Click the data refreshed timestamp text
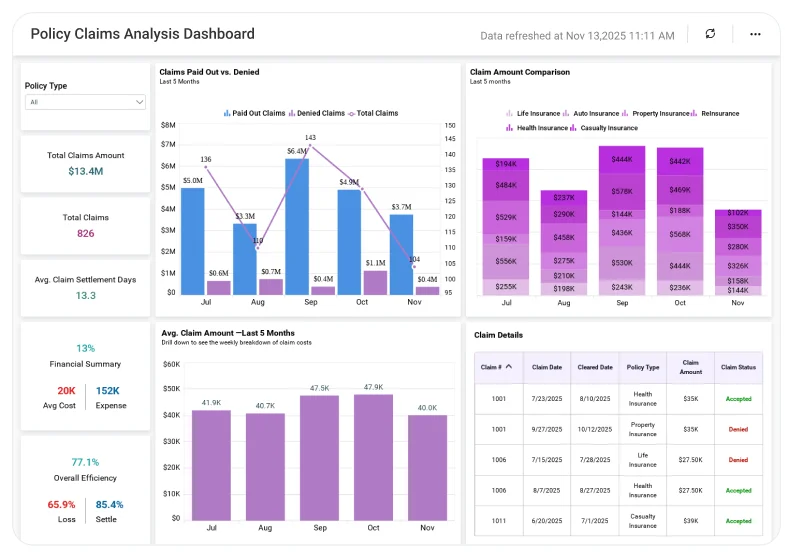The image size is (793, 557). 577,36
